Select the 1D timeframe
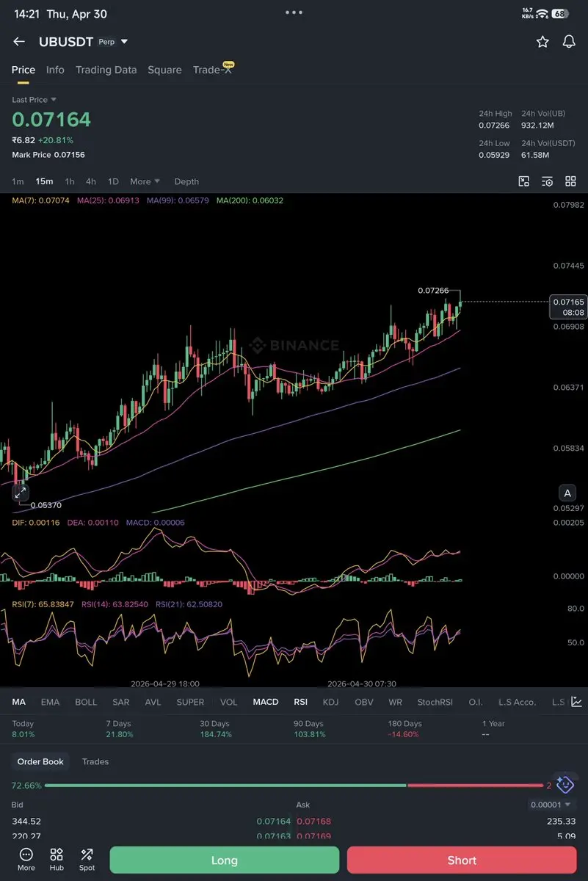Viewport: 588px width, 881px height. (113, 181)
